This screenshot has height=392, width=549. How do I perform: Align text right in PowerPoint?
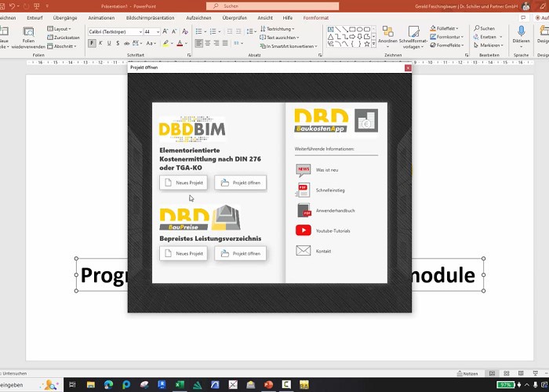pos(216,43)
